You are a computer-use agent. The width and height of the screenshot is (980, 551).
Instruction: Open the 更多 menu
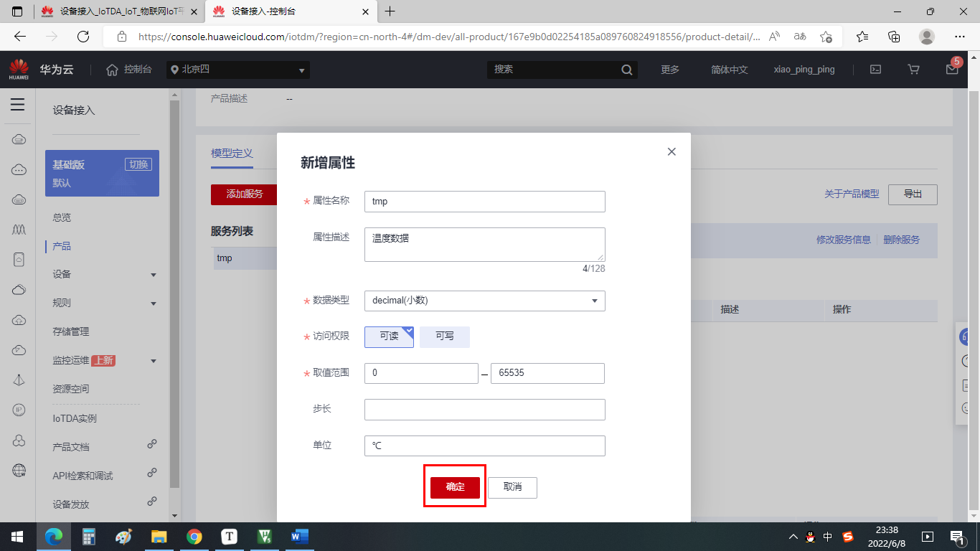click(x=670, y=70)
